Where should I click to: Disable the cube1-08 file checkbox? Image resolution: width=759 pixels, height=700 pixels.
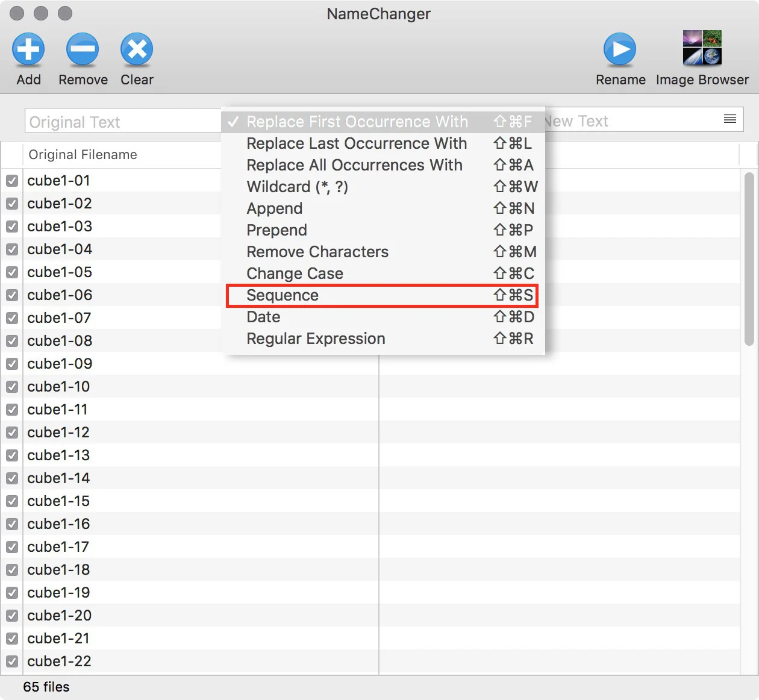(x=12, y=341)
